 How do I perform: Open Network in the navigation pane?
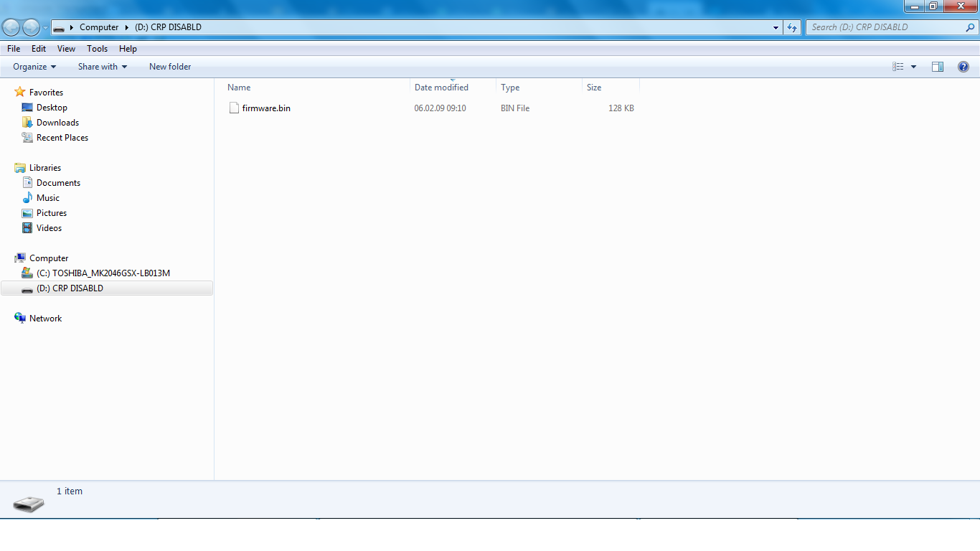(x=45, y=319)
